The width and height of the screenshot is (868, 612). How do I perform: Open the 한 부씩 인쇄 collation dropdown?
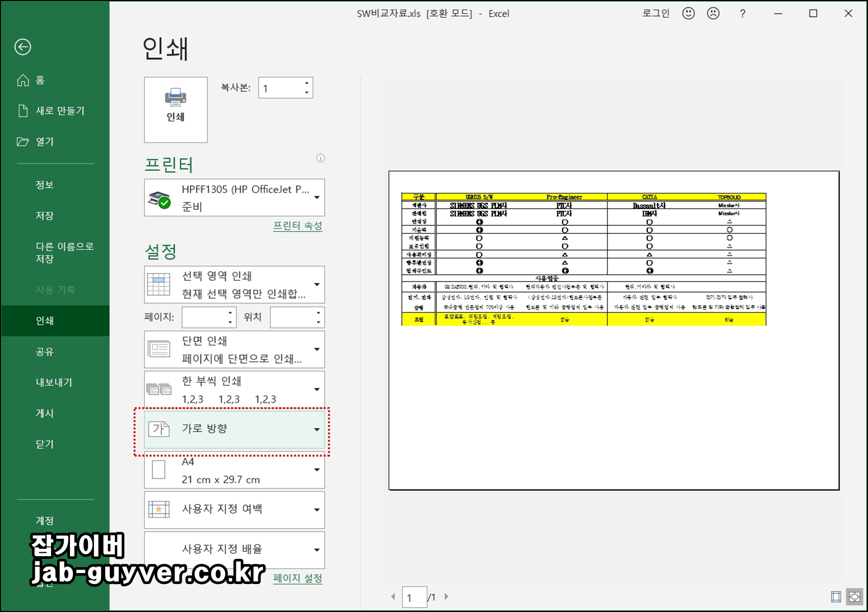234,390
